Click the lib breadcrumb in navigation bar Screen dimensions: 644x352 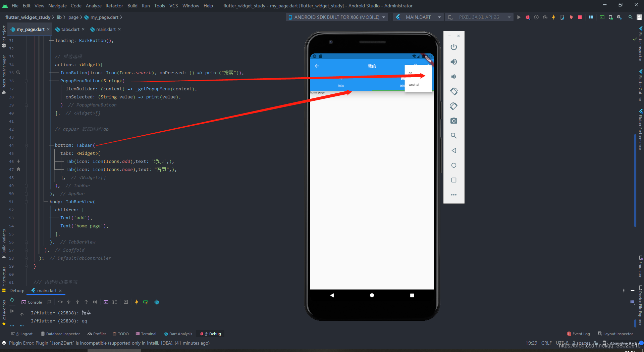[x=59, y=17]
